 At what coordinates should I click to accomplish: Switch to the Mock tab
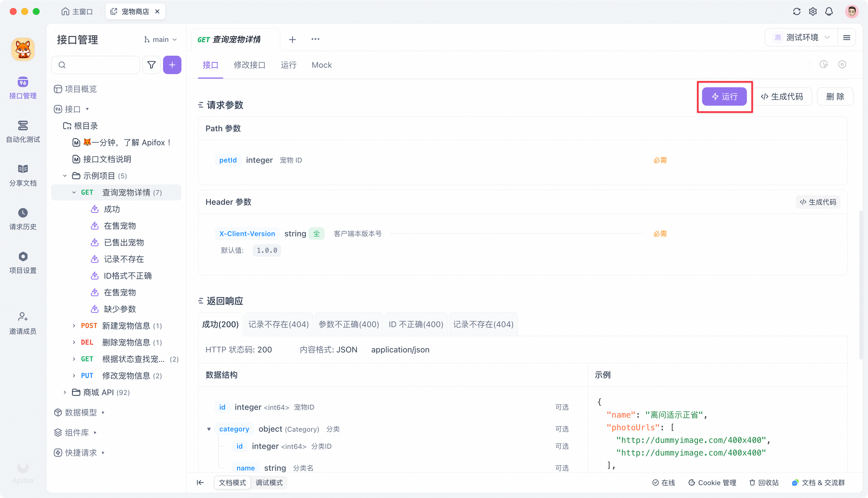321,65
